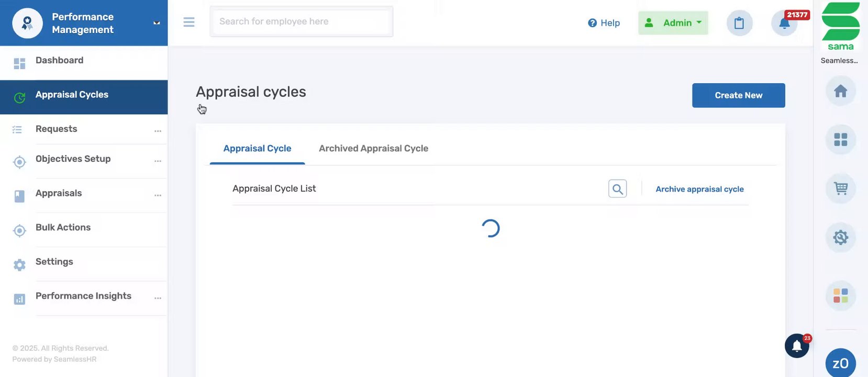This screenshot has width=868, height=377.
Task: Open the clipboard icon in header
Action: 739,23
